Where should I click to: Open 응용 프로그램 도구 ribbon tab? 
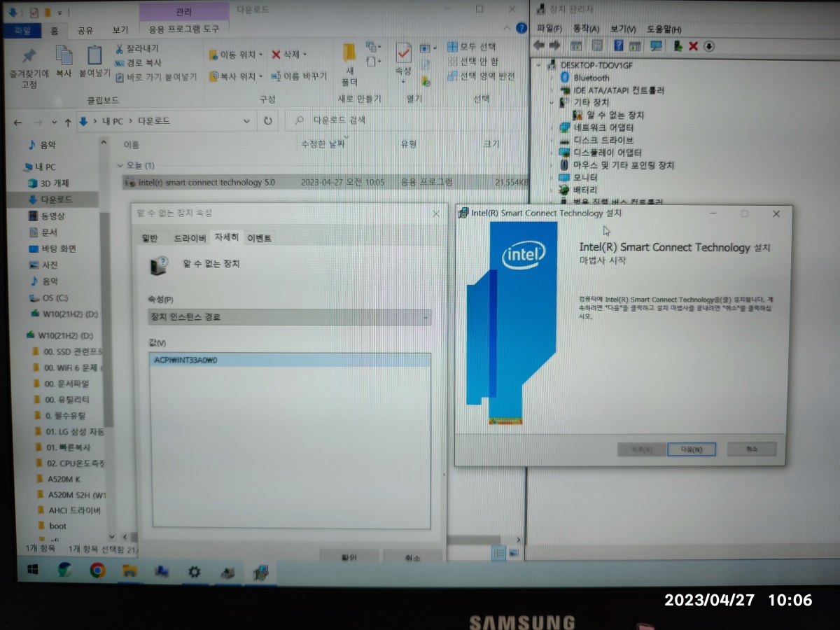click(184, 29)
